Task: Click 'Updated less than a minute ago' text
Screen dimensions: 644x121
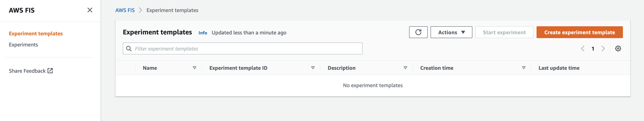Action: tap(249, 33)
